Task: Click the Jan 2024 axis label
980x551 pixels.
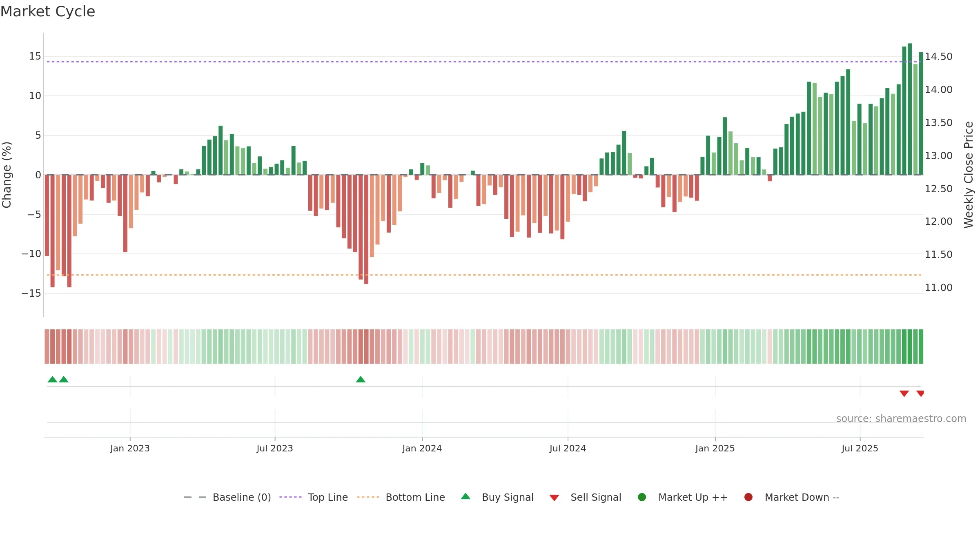Action: point(422,449)
